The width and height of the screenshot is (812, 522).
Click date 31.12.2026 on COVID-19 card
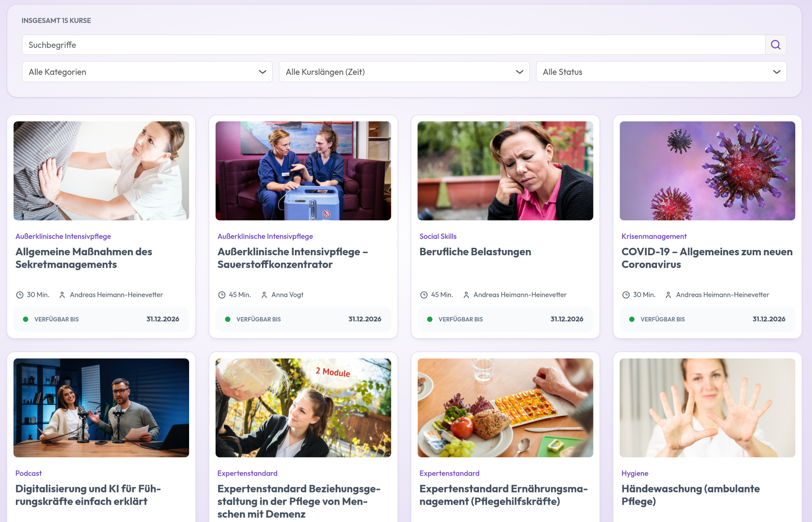coord(769,319)
